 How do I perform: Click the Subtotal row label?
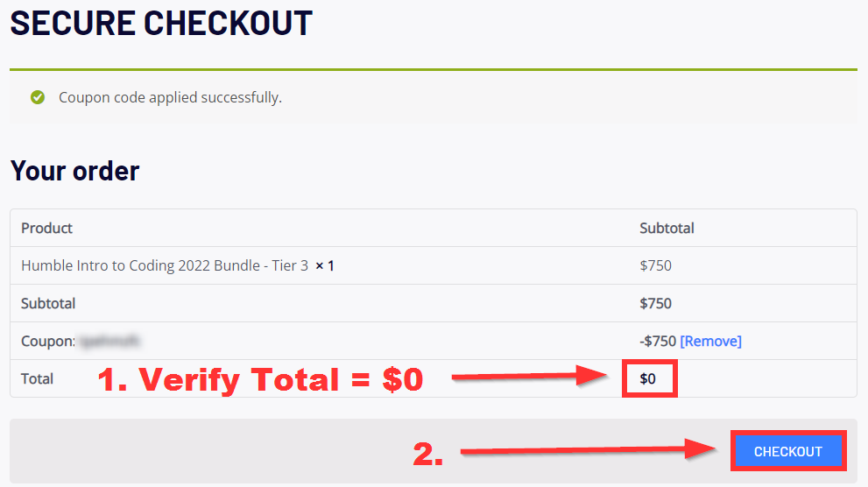(x=48, y=303)
